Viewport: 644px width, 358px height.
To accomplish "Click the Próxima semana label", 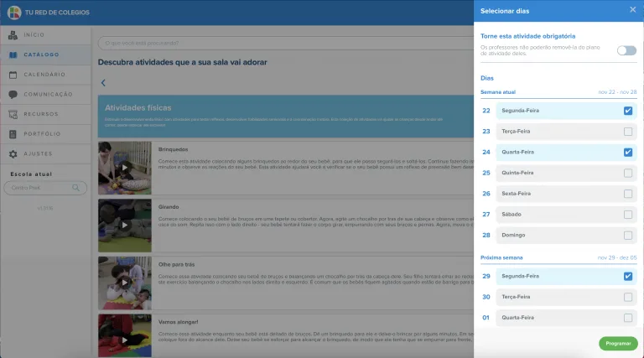I will click(501, 258).
